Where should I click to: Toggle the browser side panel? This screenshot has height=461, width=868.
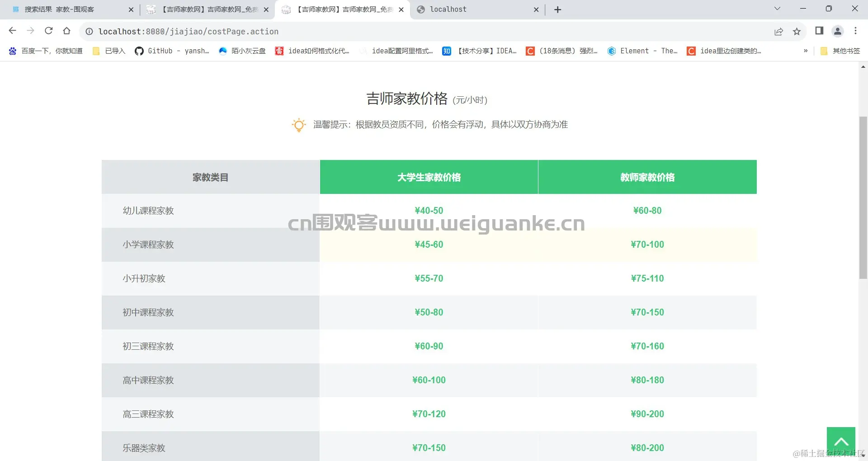819,31
